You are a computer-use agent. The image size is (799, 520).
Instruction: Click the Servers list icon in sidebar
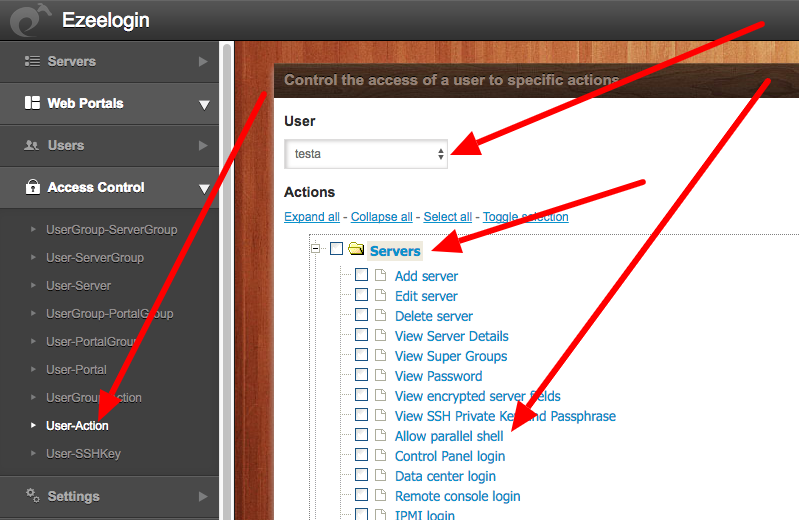click(32, 61)
